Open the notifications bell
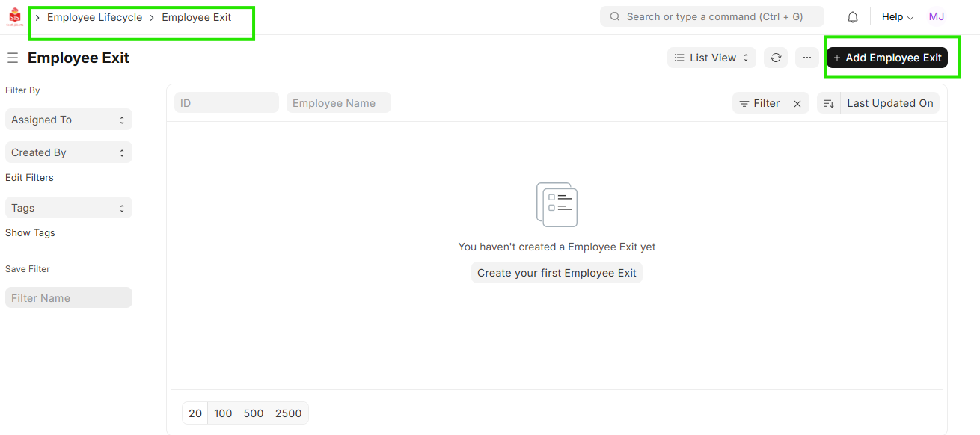Viewport: 980px width, 435px height. [x=853, y=17]
